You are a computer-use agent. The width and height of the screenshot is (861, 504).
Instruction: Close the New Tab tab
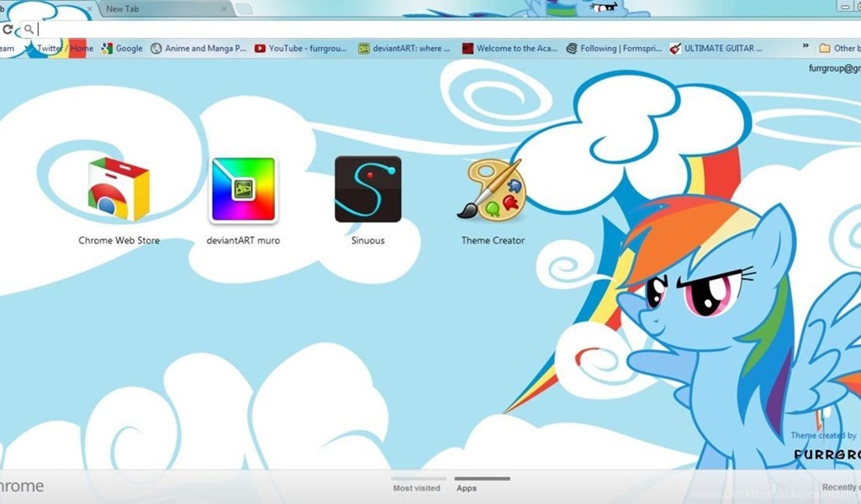pyautogui.click(x=224, y=8)
